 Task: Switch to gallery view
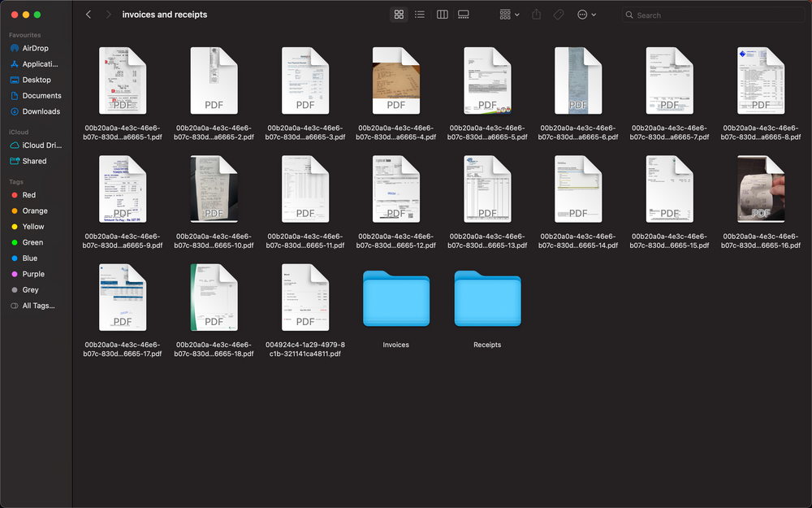pyautogui.click(x=464, y=15)
